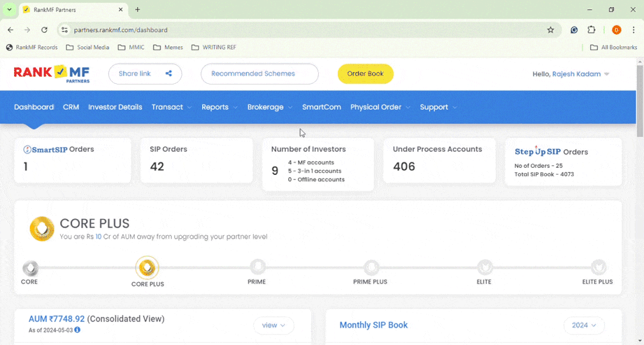644x345 pixels.
Task: Click the address bar URL field
Action: (308, 30)
